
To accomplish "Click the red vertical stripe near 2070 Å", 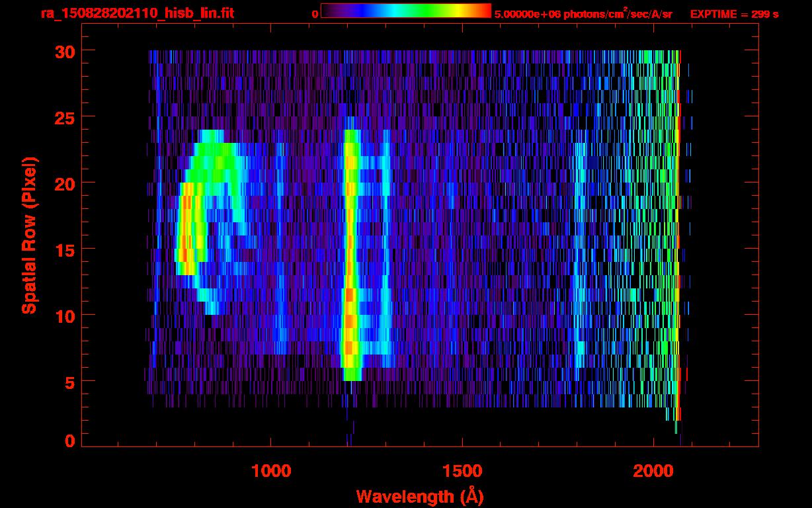I will [x=678, y=235].
